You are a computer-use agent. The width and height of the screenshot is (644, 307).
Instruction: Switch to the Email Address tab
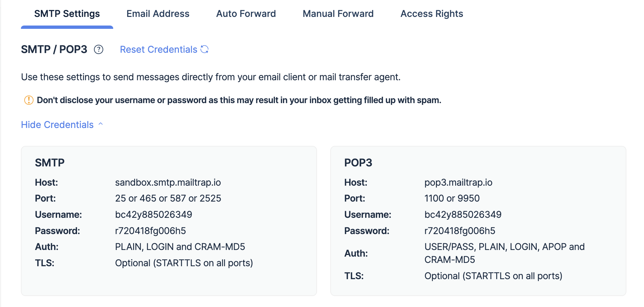(x=158, y=14)
